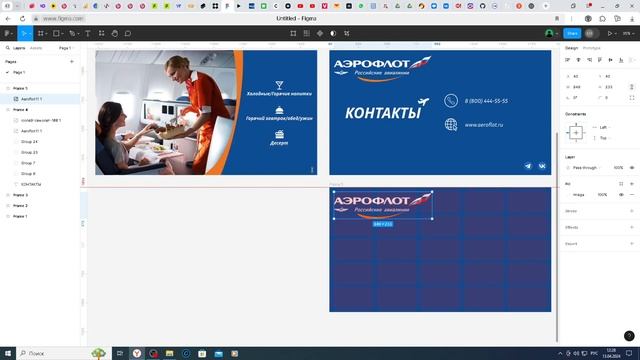The image size is (640, 360).
Task: Add a new page with plus icon
Action: [x=72, y=62]
